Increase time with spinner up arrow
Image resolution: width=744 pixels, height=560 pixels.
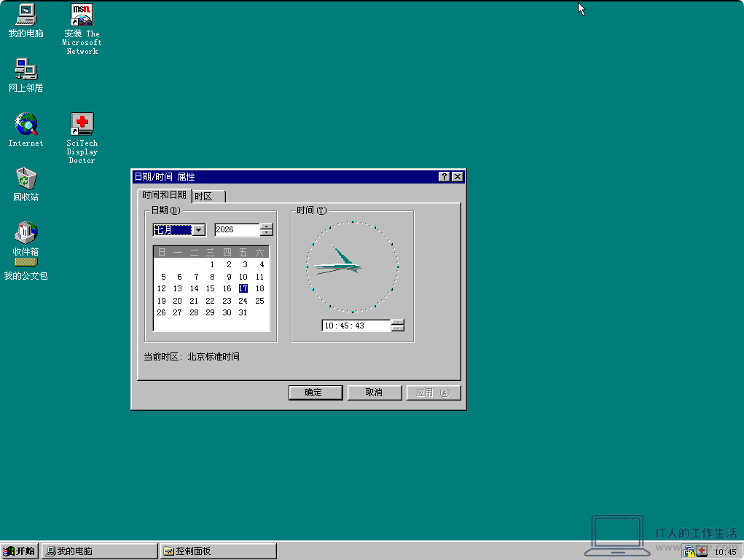(398, 323)
